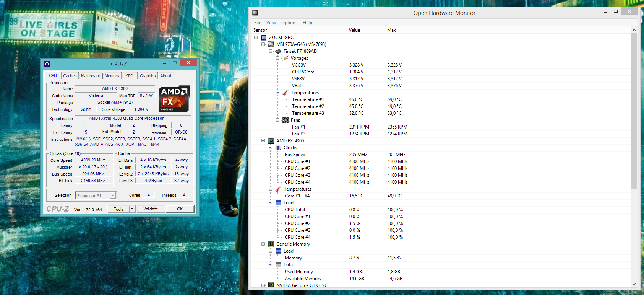
Task: Select the Core #1 - #4 temperature row
Action: [x=441, y=196]
